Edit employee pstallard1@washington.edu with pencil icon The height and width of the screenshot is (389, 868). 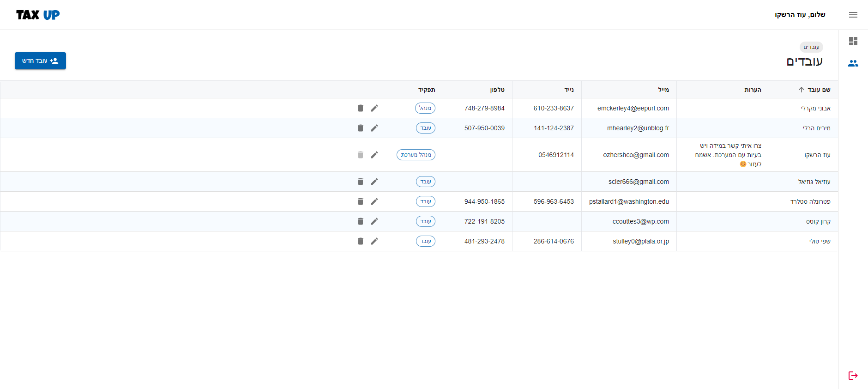(x=374, y=201)
